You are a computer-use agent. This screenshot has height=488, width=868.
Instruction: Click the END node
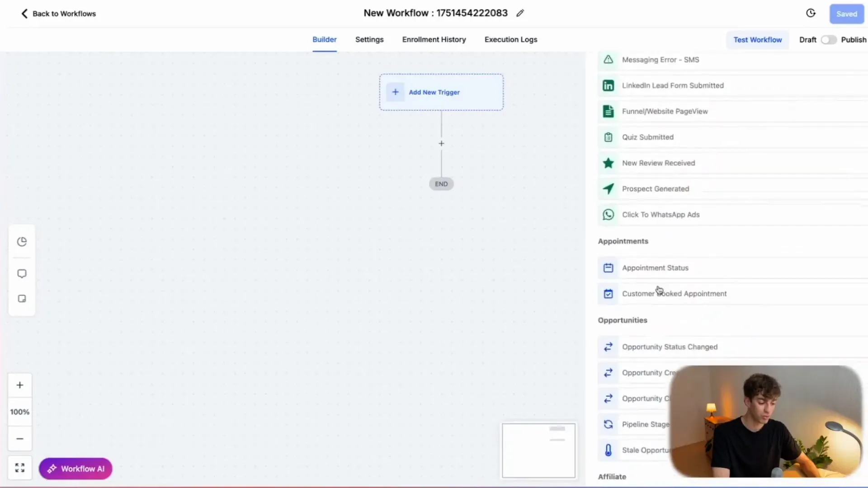(441, 184)
